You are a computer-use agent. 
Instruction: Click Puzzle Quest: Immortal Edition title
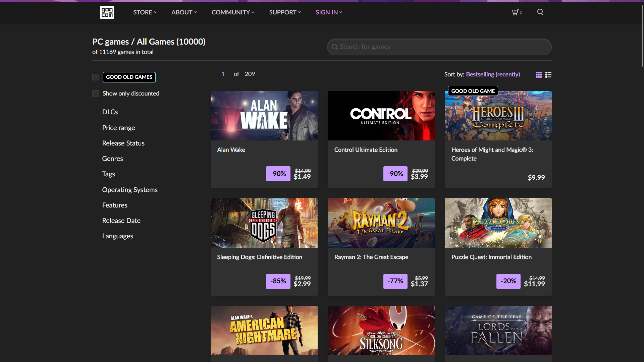coord(491,257)
